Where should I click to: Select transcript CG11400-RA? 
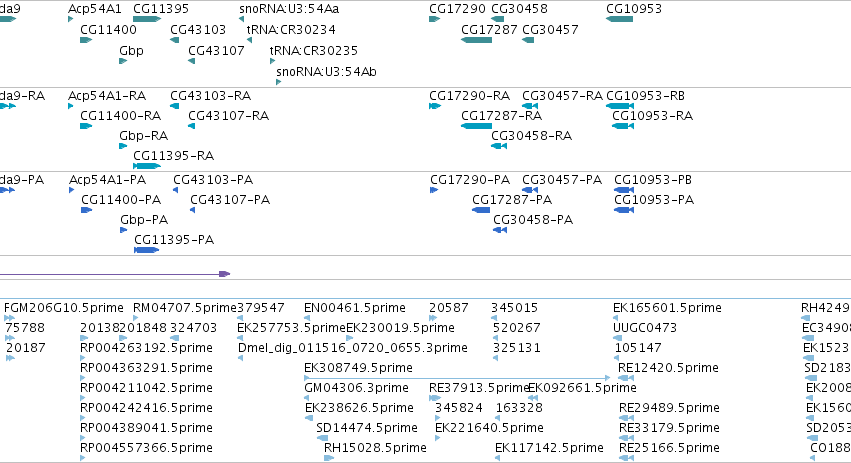click(120, 116)
